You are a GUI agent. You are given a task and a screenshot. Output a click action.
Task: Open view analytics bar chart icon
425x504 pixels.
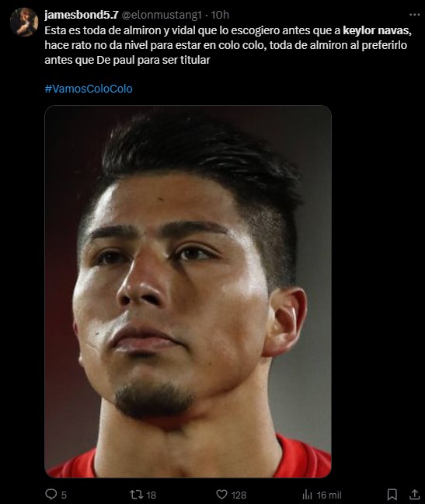pos(307,494)
